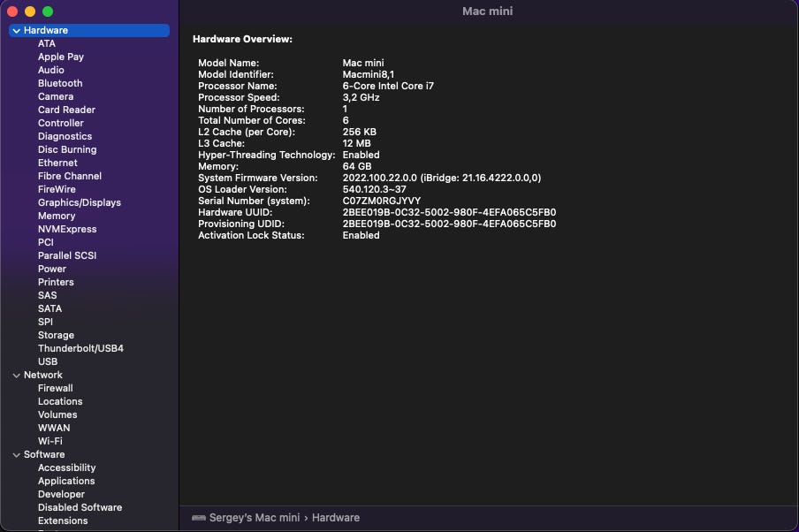Screen dimensions: 799x532
Task: Select Printers in the sidebar
Action: (x=56, y=282)
